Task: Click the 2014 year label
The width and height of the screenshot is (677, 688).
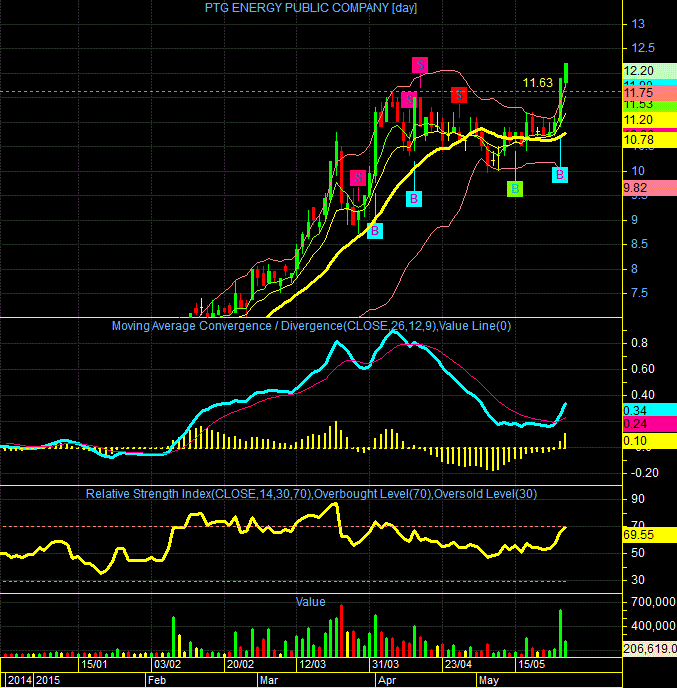Action: click(20, 680)
